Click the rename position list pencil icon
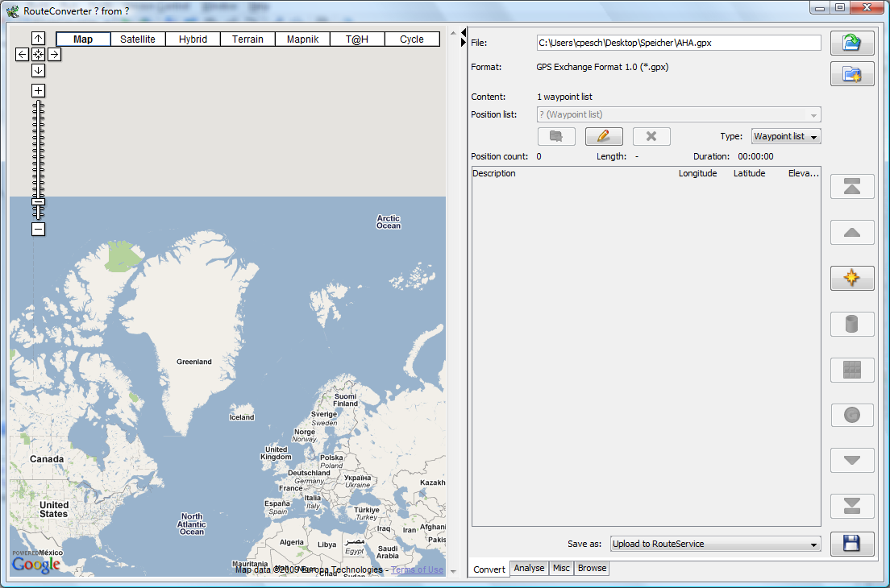This screenshot has width=890, height=588. [604, 136]
